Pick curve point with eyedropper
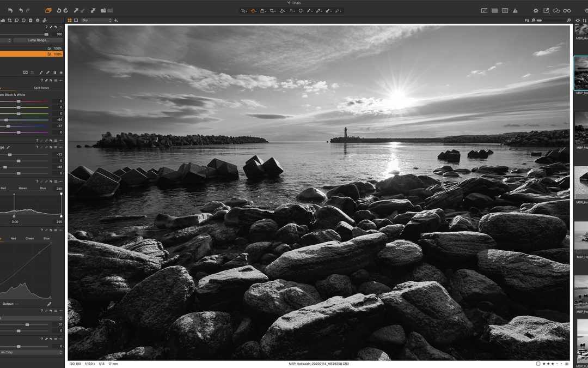The height and width of the screenshot is (368, 588). [49, 304]
